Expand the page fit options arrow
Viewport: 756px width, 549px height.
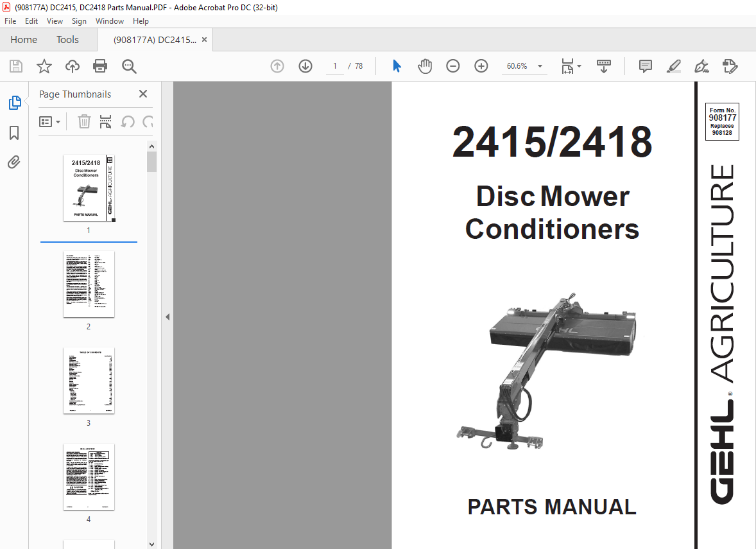[x=580, y=66]
